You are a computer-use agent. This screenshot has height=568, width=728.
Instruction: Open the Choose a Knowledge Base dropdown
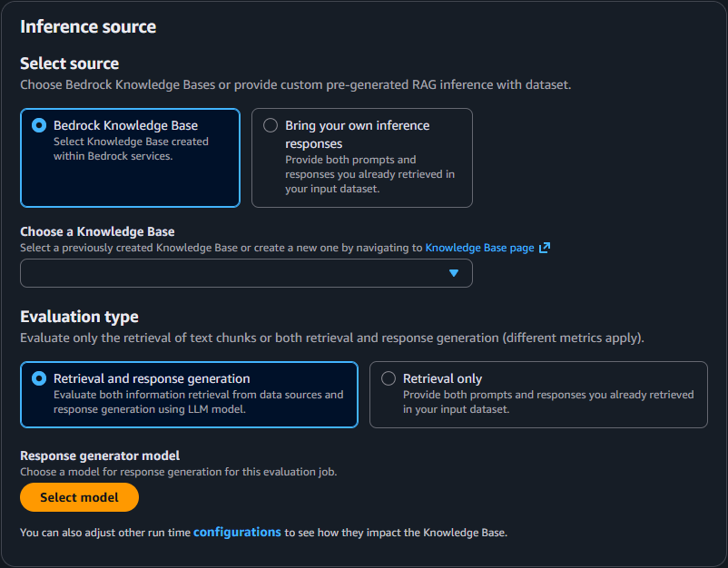coord(246,273)
